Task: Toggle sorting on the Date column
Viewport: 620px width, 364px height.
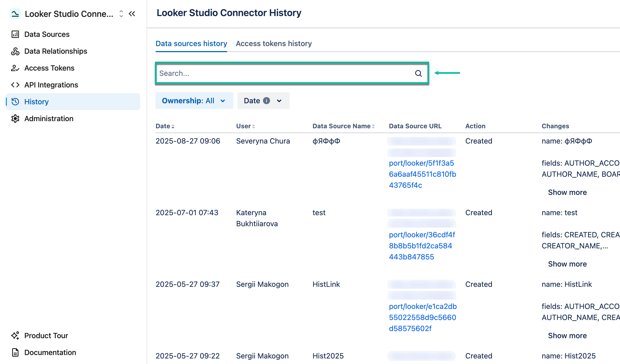Action: 173,126
